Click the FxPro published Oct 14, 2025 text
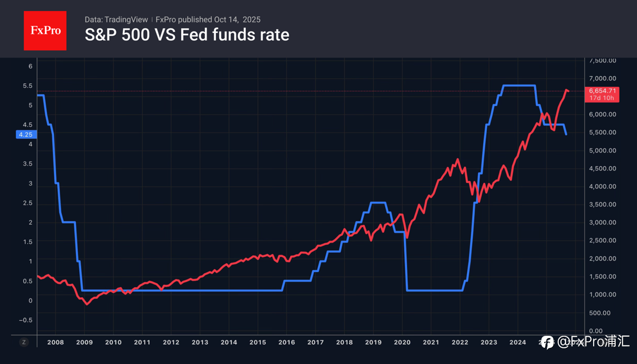The height and width of the screenshot is (364, 637). pos(208,19)
